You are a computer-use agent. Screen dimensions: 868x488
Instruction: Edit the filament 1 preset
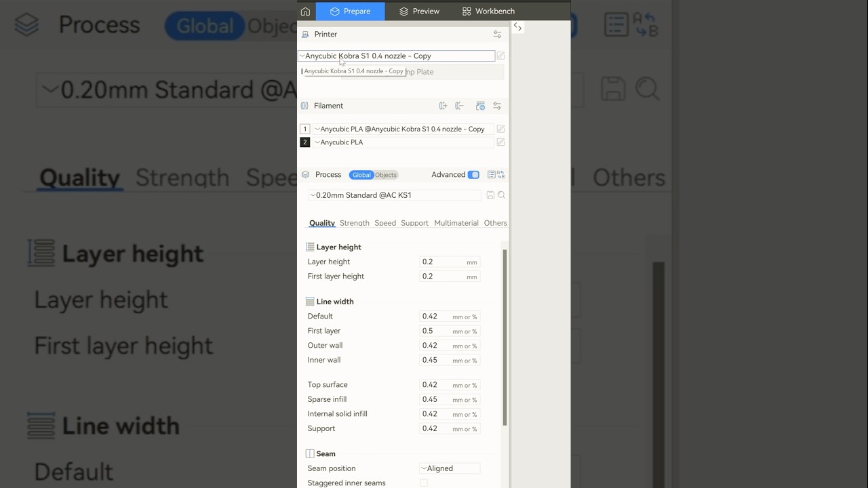pos(500,129)
